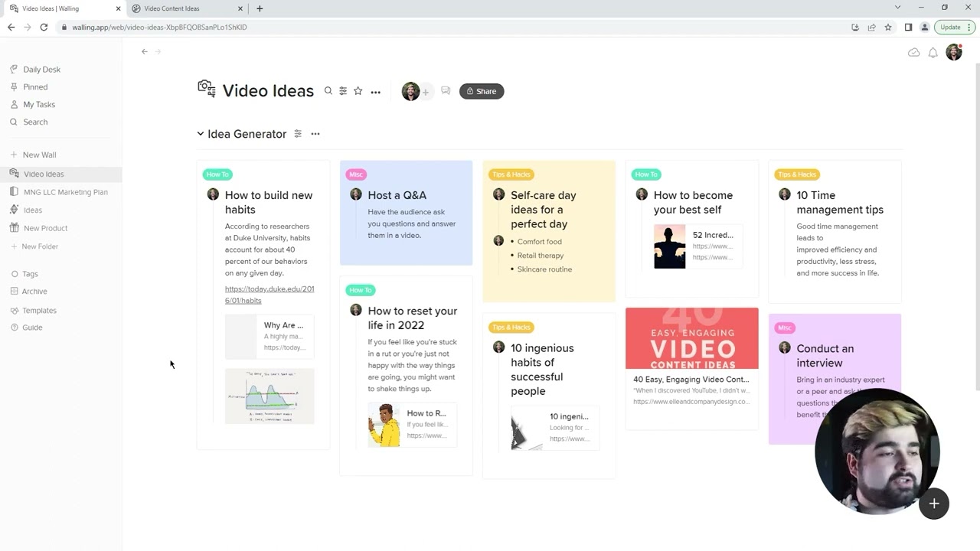This screenshot has width=980, height=551.
Task: Click the search icon beside Video Ideas title
Action: 328,91
